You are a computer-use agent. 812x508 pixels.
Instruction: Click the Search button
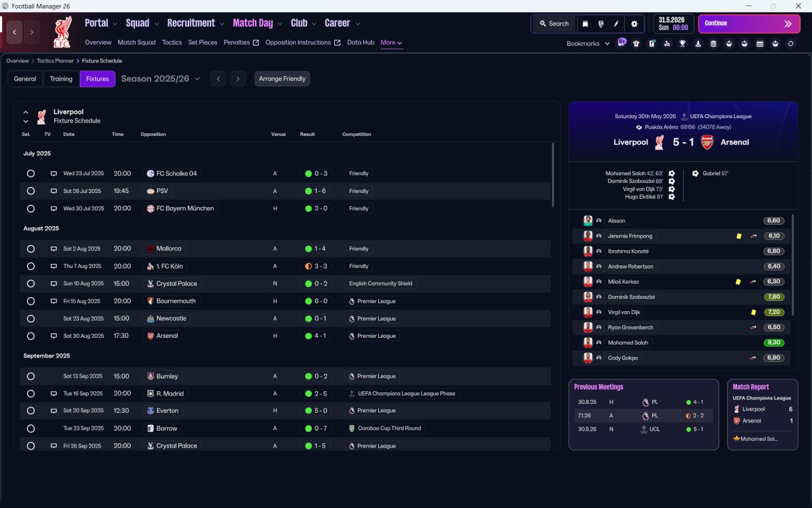point(554,23)
